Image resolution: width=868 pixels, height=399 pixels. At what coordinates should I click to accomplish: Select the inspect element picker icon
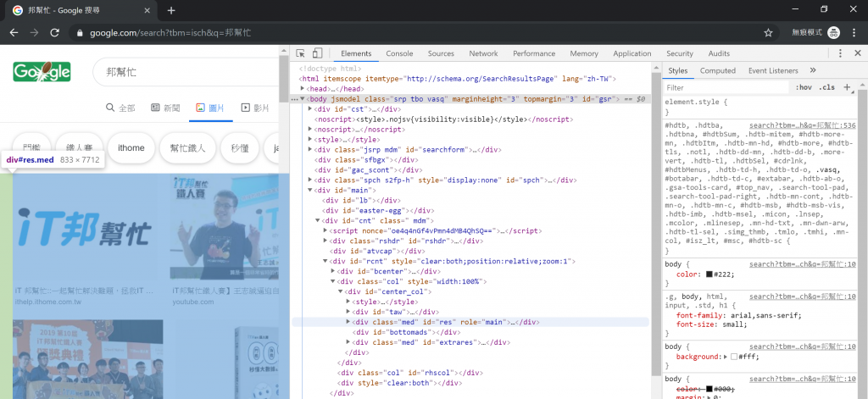pos(301,53)
